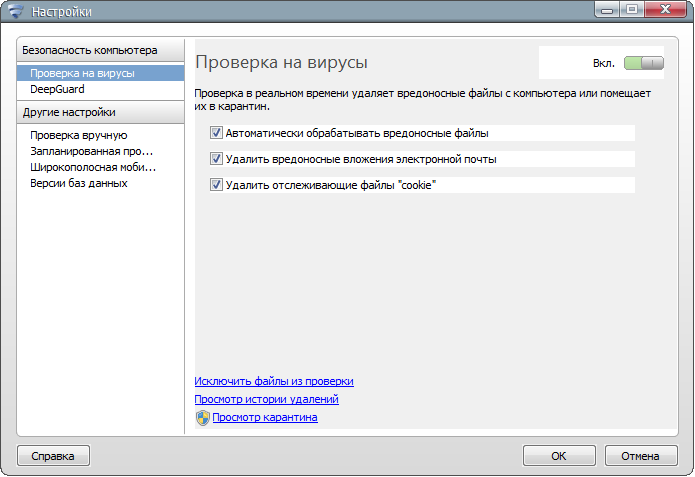Viewport: 695px width, 477px height.
Task: Uncheck Автоматически обрабатывать вредоносные файлы
Action: tap(216, 133)
